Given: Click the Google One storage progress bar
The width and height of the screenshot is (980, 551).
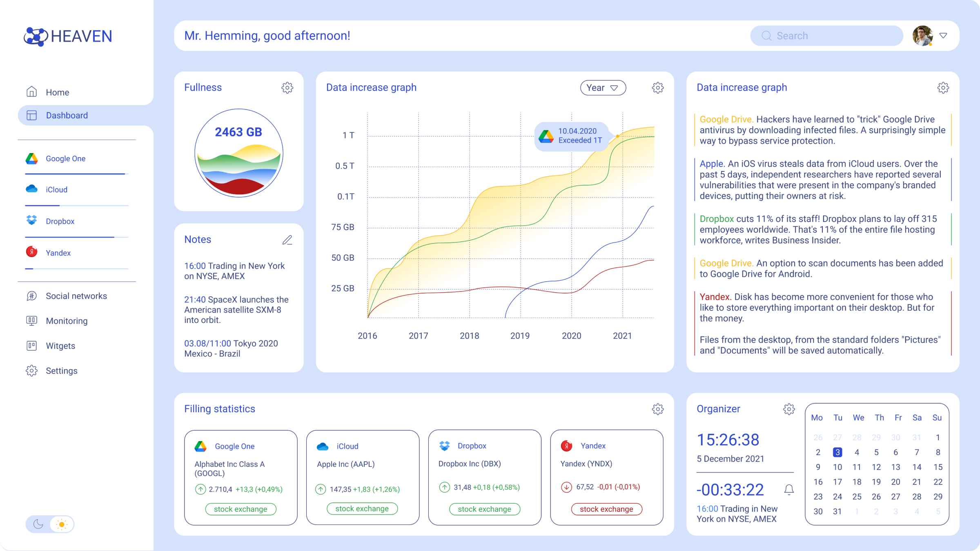Looking at the screenshot, I should coord(77,174).
